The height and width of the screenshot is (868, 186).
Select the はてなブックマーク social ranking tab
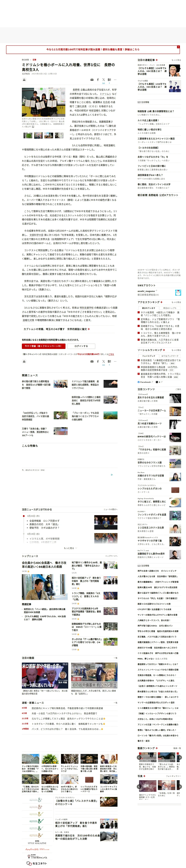point(170,356)
